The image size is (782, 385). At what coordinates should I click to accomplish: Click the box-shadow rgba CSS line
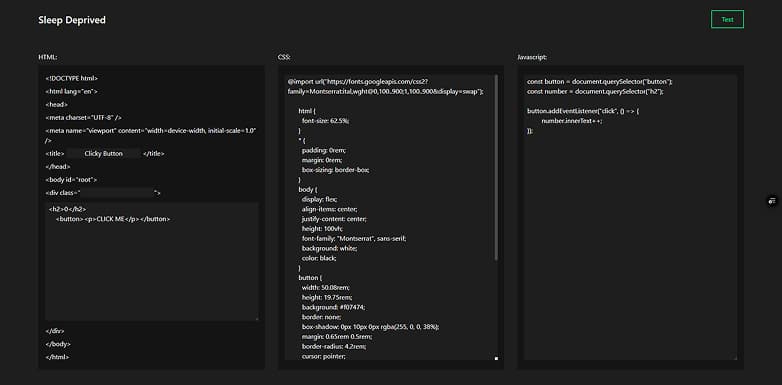pos(371,327)
